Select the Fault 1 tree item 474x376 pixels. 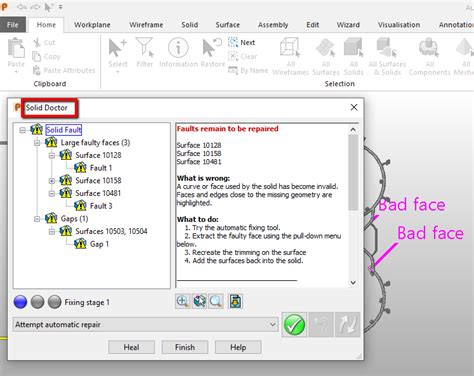[101, 168]
